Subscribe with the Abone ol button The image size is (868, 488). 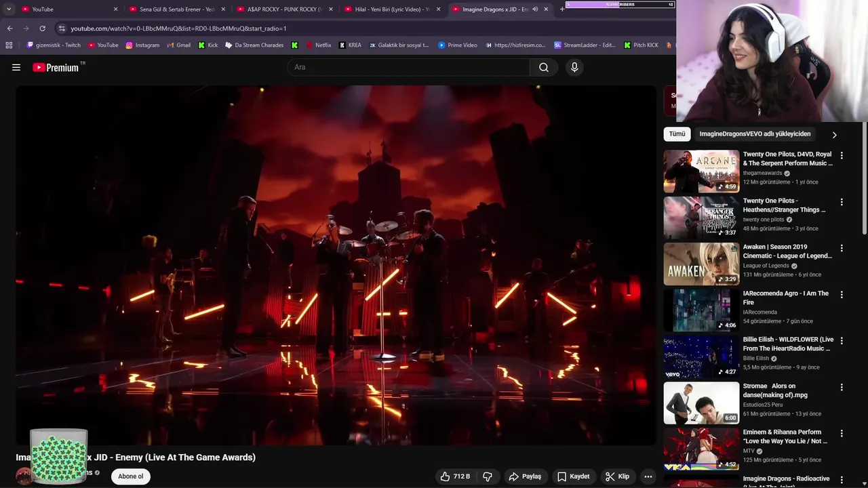tap(131, 476)
